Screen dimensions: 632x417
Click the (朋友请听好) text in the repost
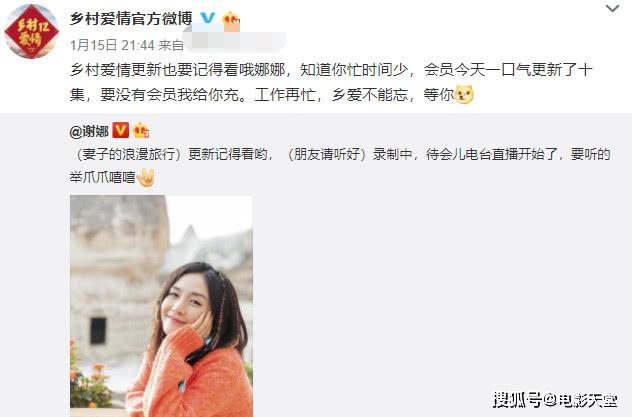(326, 154)
